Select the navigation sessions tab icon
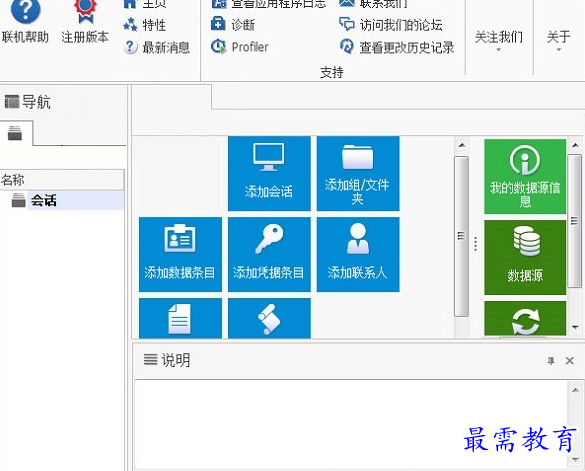 coord(15,133)
